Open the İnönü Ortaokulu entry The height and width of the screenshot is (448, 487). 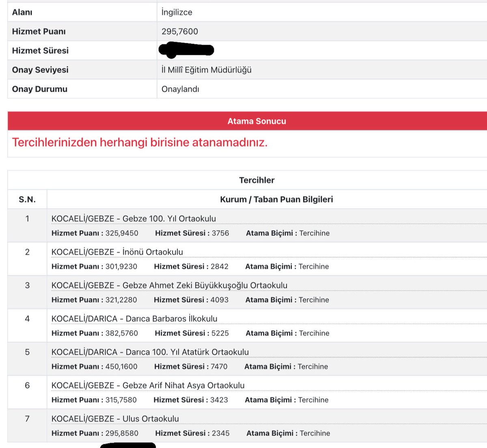pos(117,252)
